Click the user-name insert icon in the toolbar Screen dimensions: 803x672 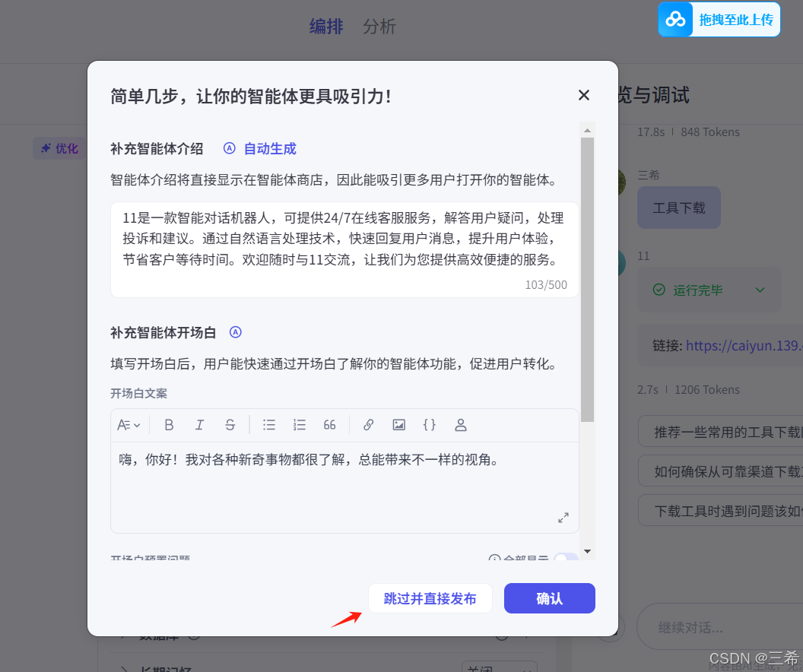[460, 425]
